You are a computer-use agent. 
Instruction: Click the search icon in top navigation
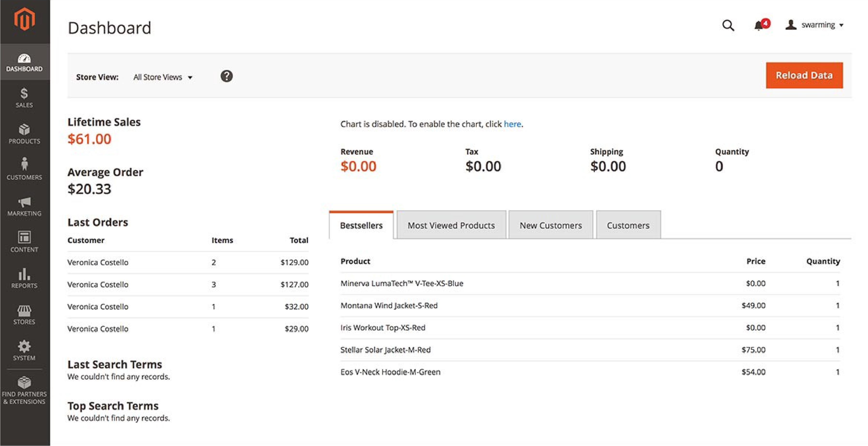[728, 24]
